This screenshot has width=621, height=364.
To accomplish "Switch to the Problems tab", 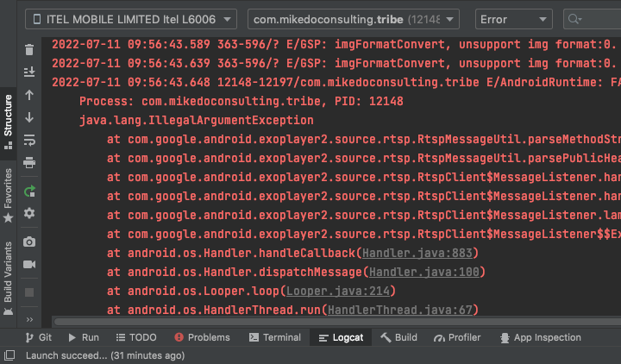I will (202, 337).
